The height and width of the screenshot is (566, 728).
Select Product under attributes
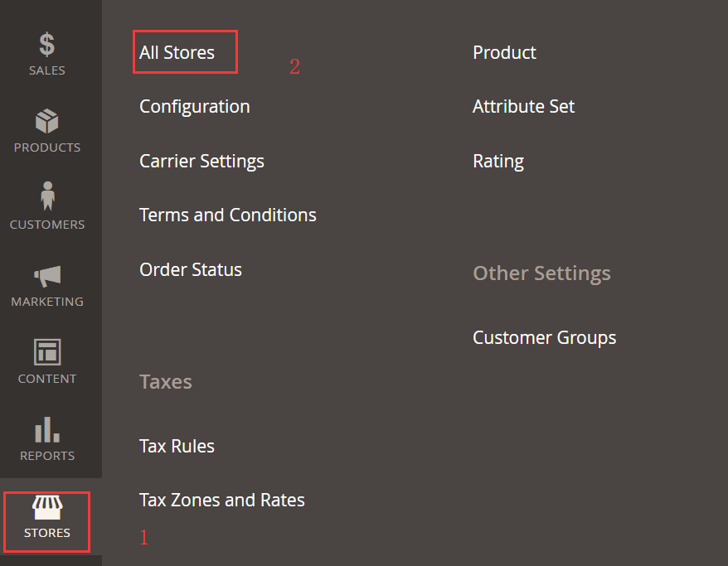[x=504, y=52]
